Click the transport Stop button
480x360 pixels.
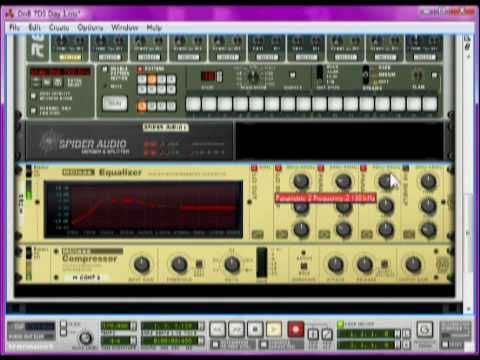point(255,330)
